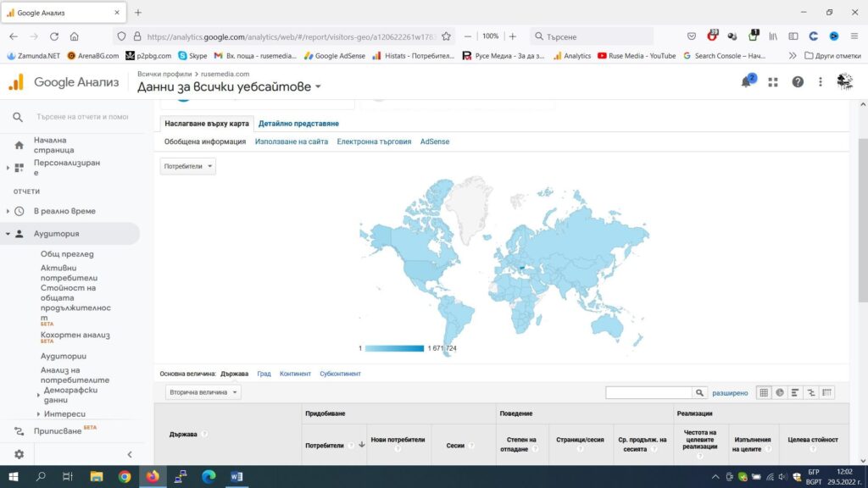The image size is (868, 488).
Task: Collapse the Аудитория section
Action: [x=8, y=234]
